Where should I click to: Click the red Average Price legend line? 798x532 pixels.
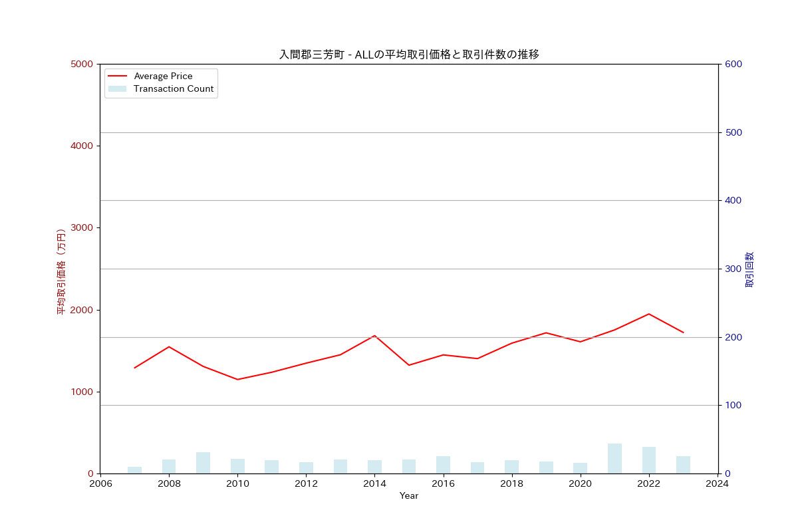click(x=117, y=76)
